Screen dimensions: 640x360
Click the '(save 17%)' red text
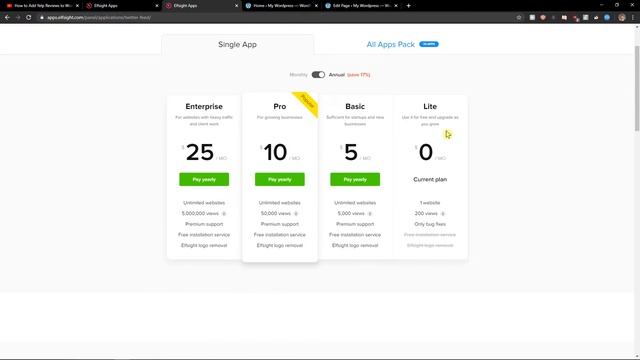358,75
